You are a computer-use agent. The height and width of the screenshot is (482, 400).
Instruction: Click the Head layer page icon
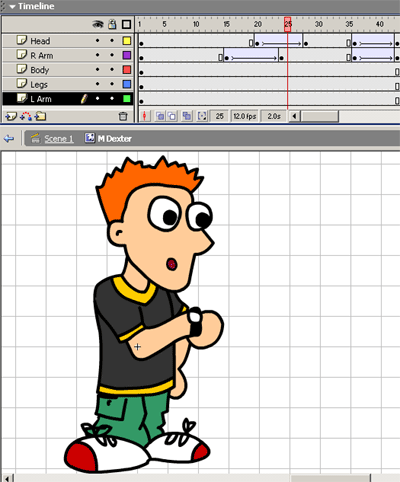(21, 40)
